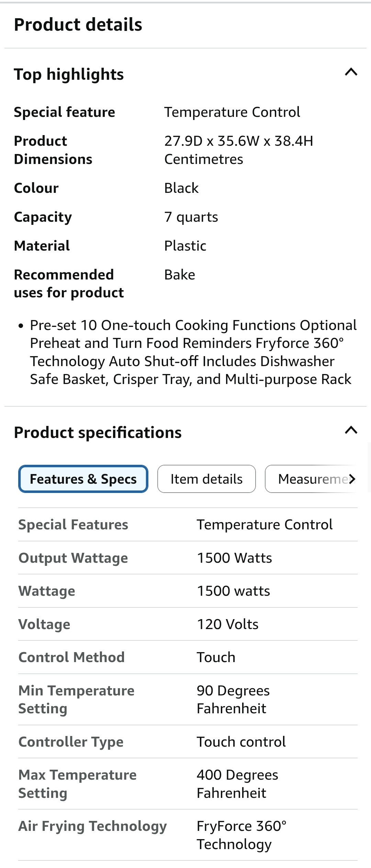Click the Material value Plastic
This screenshot has height=868, width=371.
[185, 246]
